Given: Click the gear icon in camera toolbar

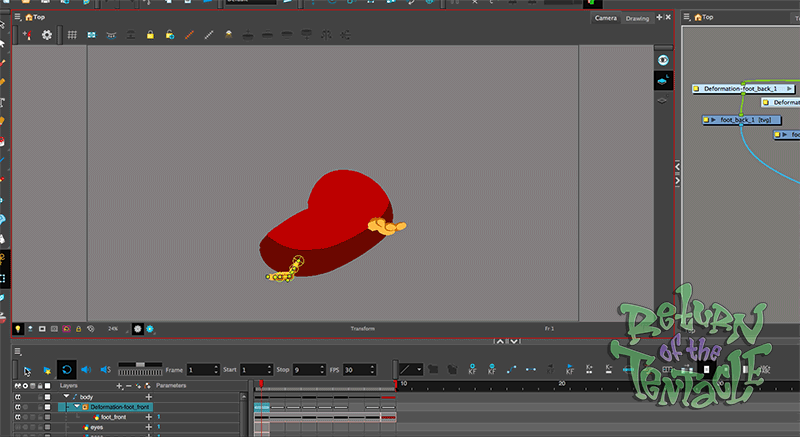Looking at the screenshot, I should coord(46,35).
